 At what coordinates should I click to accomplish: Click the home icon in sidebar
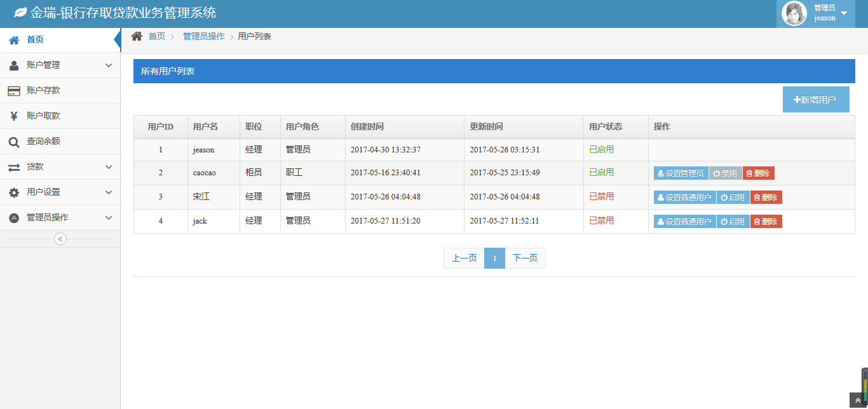click(x=14, y=40)
